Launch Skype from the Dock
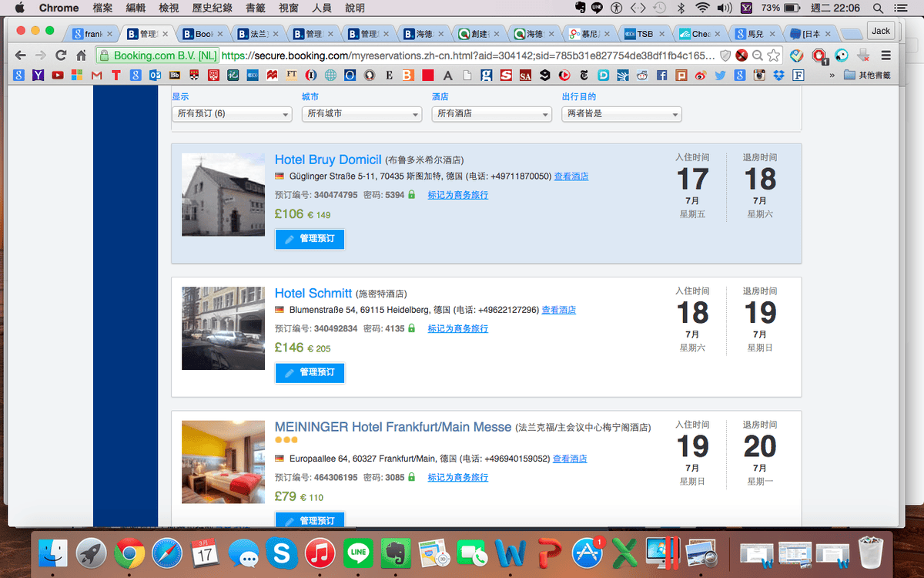Viewport: 924px width, 578px height. 282,553
